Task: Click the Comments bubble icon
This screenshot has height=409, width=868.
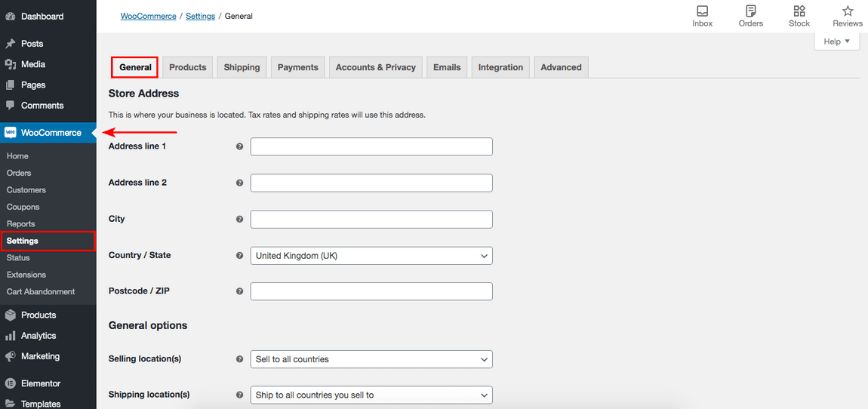Action: [x=10, y=105]
